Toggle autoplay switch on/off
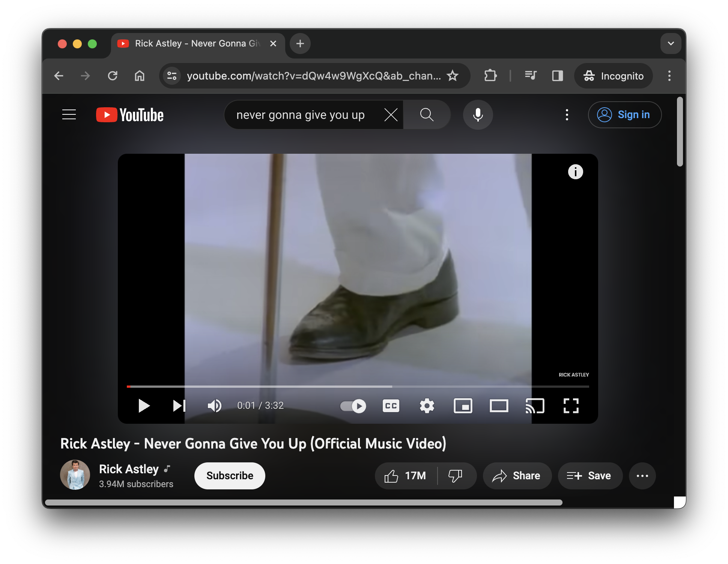This screenshot has width=728, height=564. point(353,405)
